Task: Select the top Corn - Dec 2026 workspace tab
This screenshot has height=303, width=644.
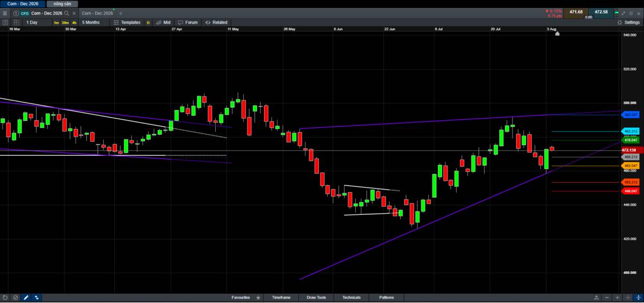Action: 23,4
